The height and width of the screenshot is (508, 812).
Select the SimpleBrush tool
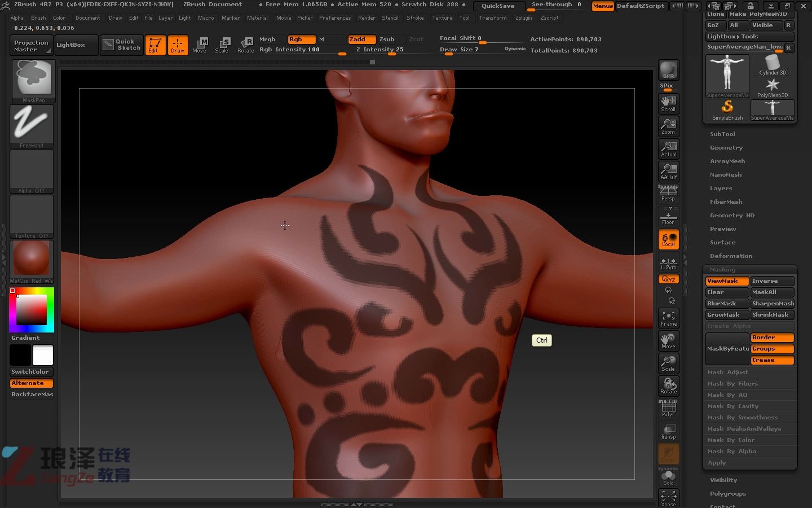(x=727, y=110)
